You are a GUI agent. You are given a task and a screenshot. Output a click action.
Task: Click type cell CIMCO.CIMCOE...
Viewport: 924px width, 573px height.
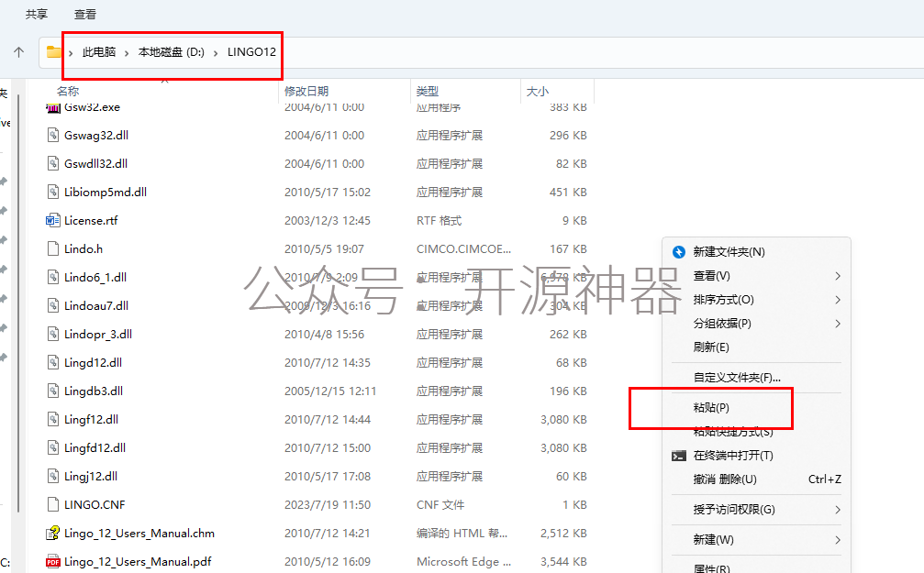(x=463, y=248)
